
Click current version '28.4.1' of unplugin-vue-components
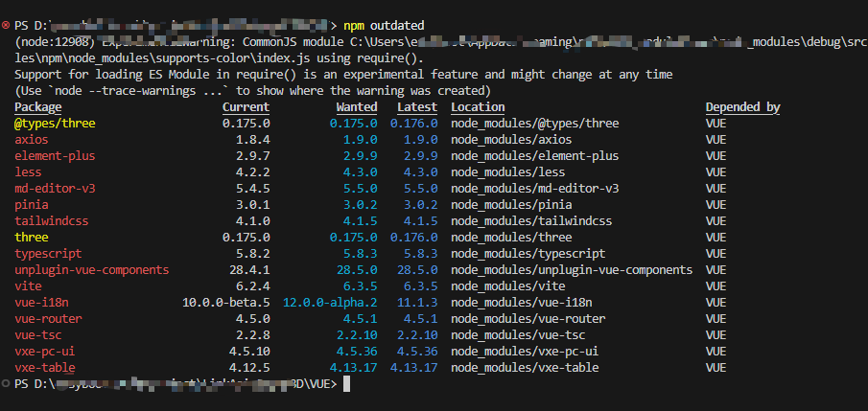[x=249, y=270]
